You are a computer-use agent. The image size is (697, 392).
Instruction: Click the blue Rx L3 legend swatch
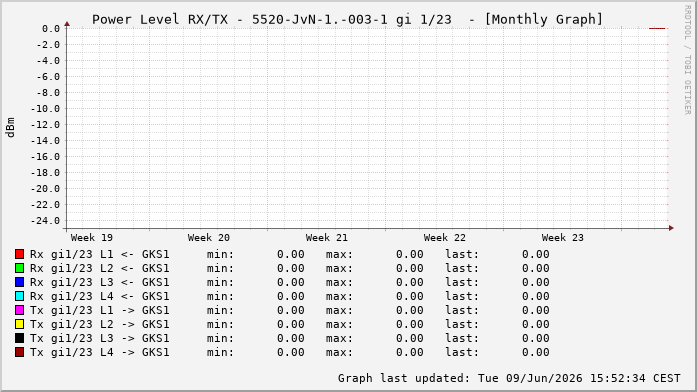click(x=19, y=282)
